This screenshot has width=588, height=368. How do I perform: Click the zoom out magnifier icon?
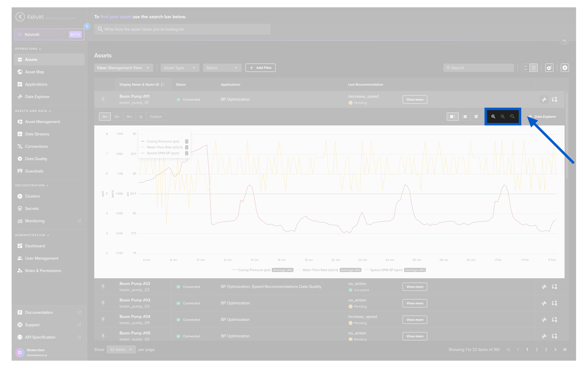click(503, 117)
